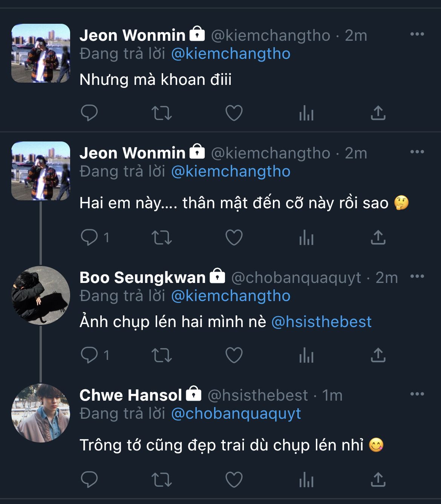Share Chwe Hansol's tweet
The height and width of the screenshot is (504, 441).
pos(378,479)
